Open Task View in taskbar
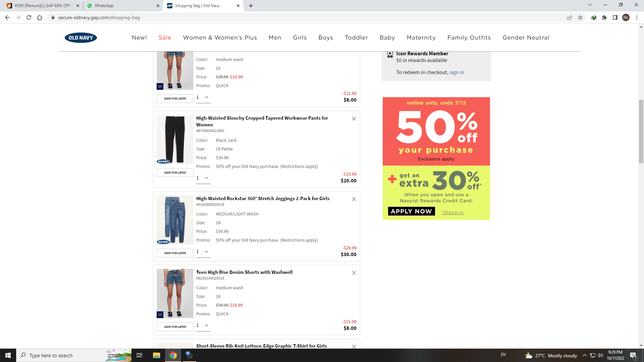The width and height of the screenshot is (644, 362). click(x=140, y=355)
